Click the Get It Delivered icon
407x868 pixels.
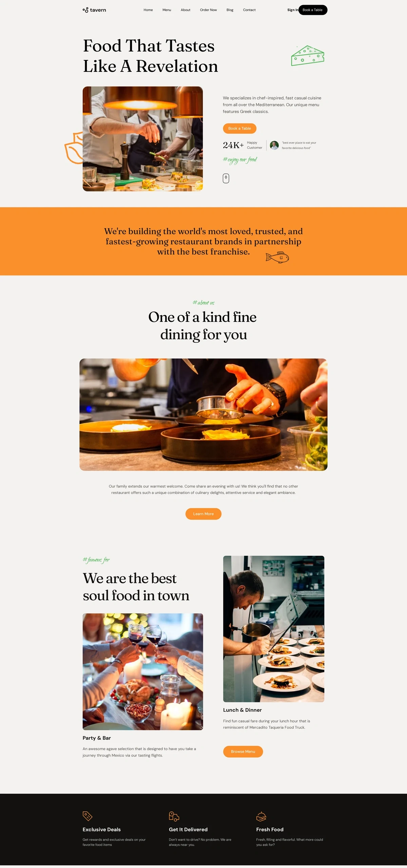pos(174,816)
